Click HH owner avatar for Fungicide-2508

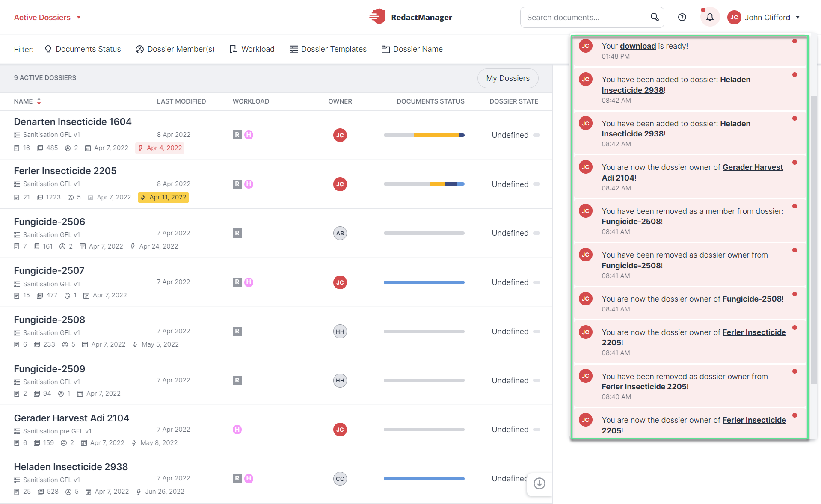340,332
